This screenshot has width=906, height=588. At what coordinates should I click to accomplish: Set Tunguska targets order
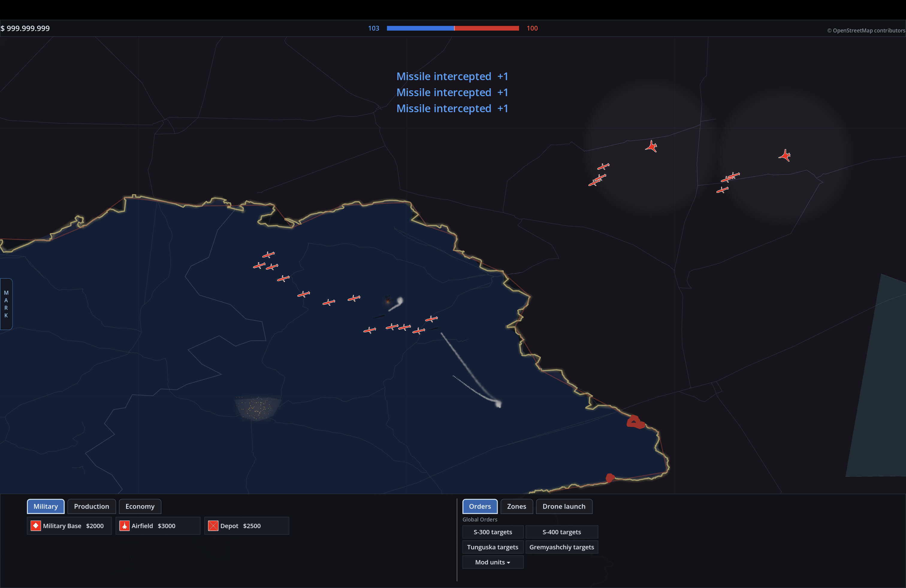click(493, 547)
